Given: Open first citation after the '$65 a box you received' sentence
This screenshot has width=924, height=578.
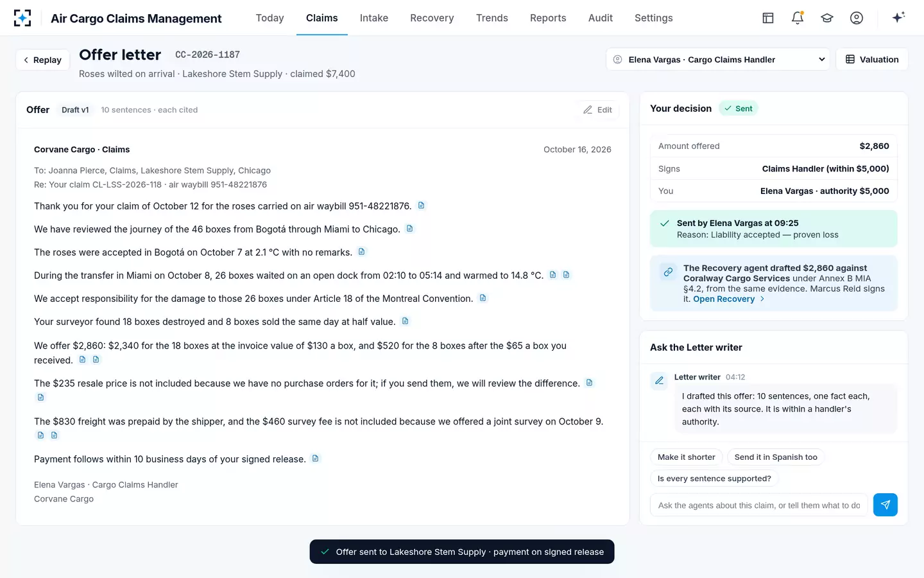Looking at the screenshot, I should pos(83,360).
